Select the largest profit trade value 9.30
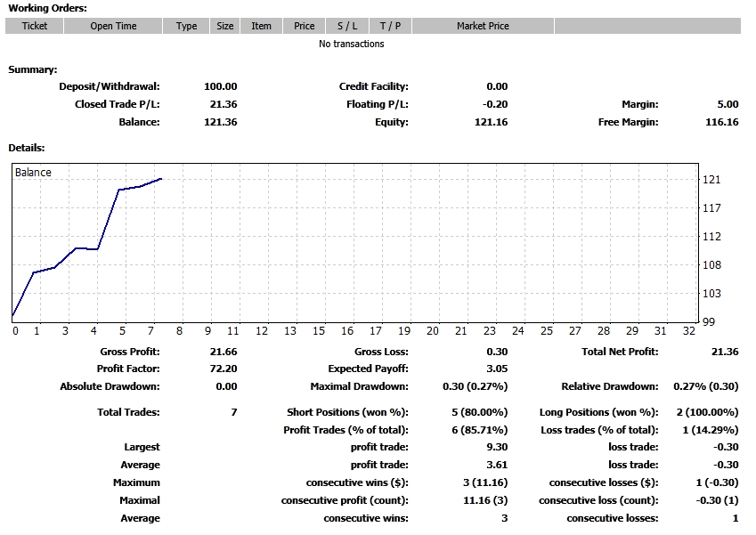756x535 pixels. [497, 447]
